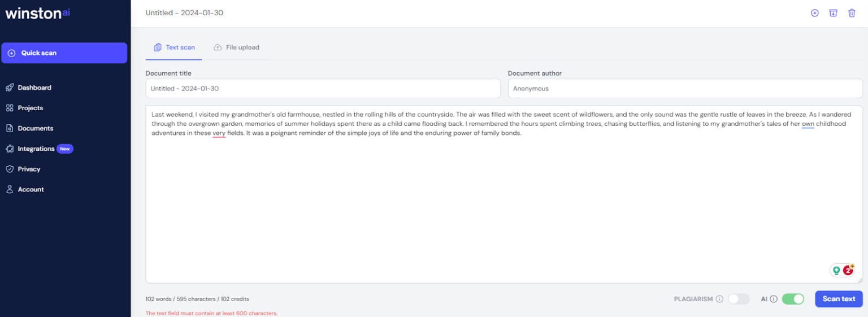Click the AI info icon
The height and width of the screenshot is (317, 868).
[774, 299]
